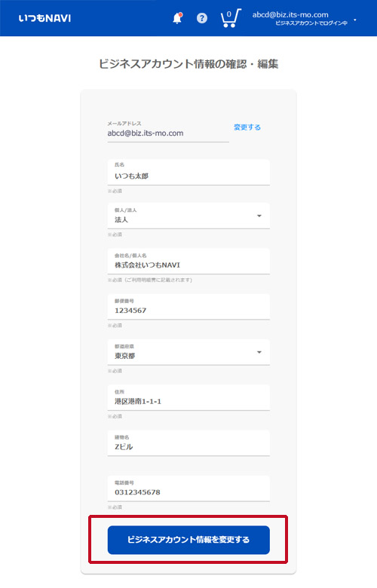Viewport: 377px width, 588px height.
Task: Click ビジネスアカウント情報を変更する button
Action: [x=188, y=540]
